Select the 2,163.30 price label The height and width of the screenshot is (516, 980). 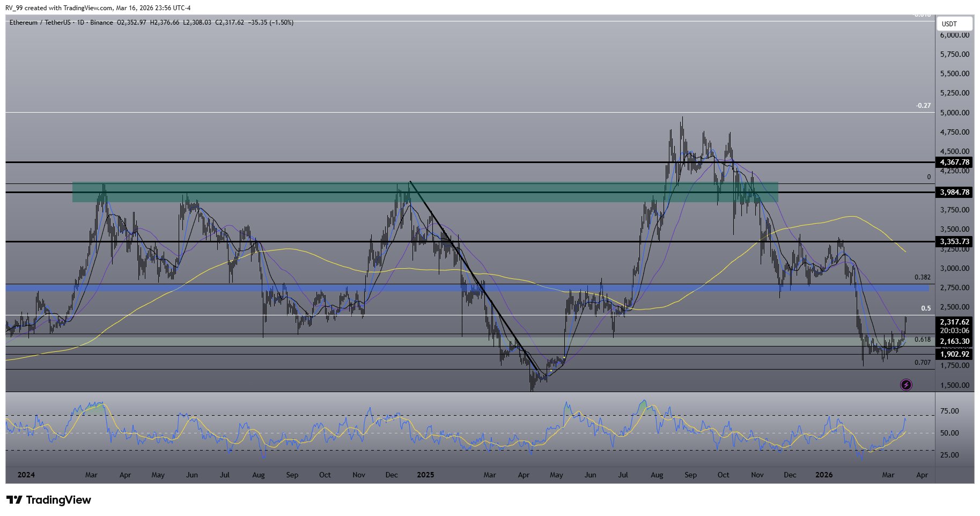(x=955, y=341)
